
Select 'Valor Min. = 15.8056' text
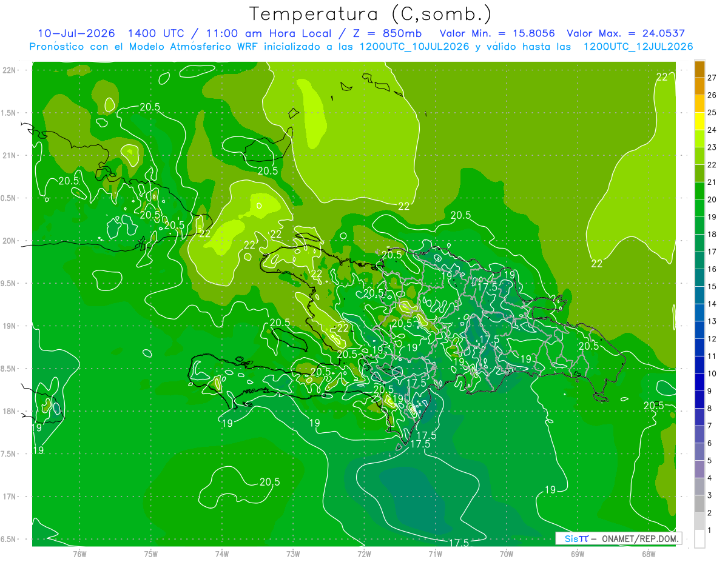497,33
